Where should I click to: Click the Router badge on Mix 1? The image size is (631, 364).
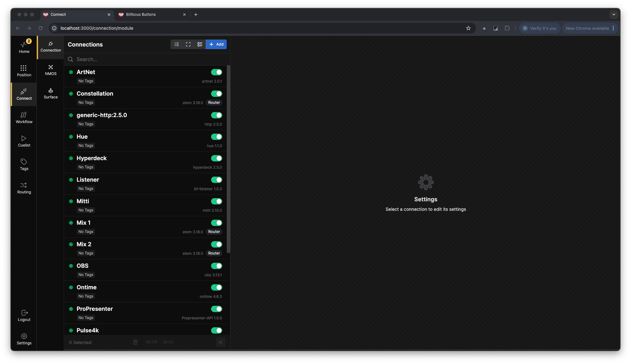[214, 232]
